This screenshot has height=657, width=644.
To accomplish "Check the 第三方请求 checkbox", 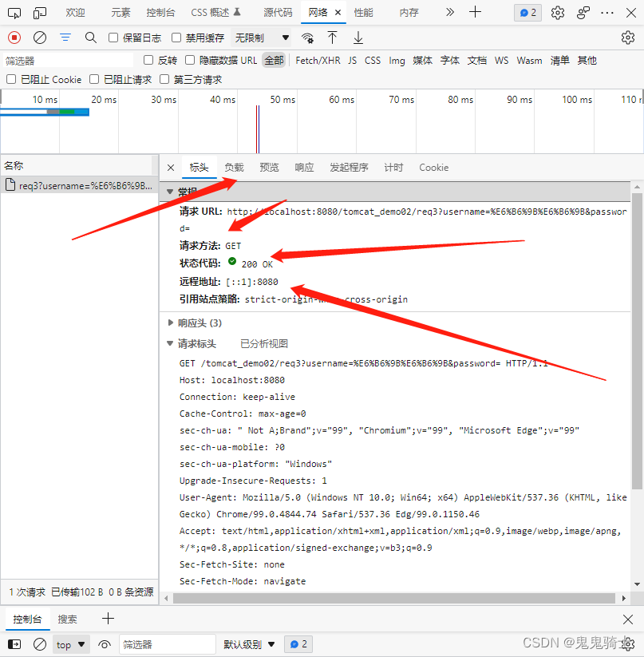I will (x=164, y=79).
